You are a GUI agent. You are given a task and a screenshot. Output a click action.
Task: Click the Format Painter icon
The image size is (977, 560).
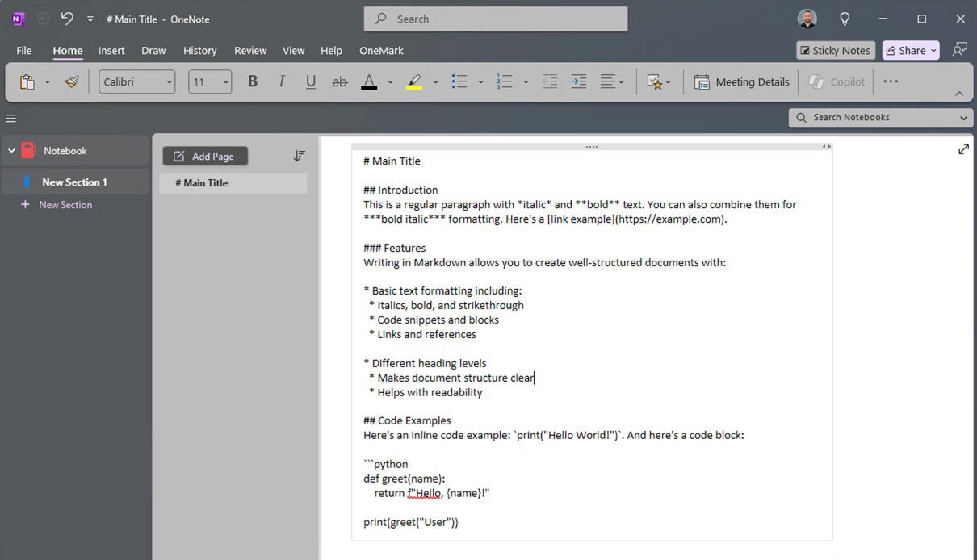click(71, 81)
